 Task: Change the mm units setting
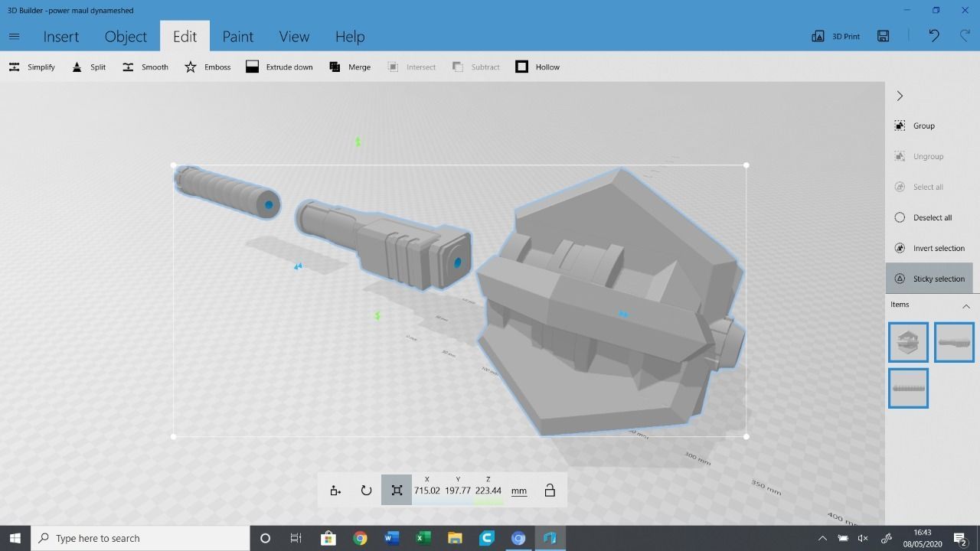click(519, 491)
